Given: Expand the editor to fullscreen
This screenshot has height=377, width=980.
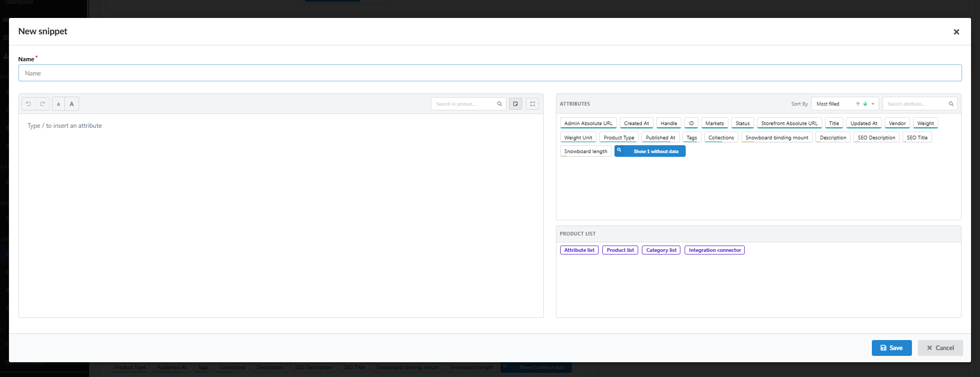Looking at the screenshot, I should coord(533,104).
